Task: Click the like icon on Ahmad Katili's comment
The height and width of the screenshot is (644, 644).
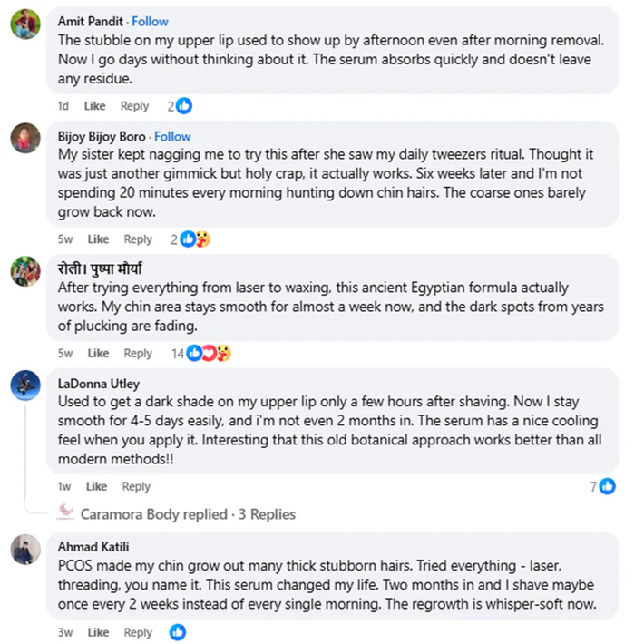Action: coord(178,632)
